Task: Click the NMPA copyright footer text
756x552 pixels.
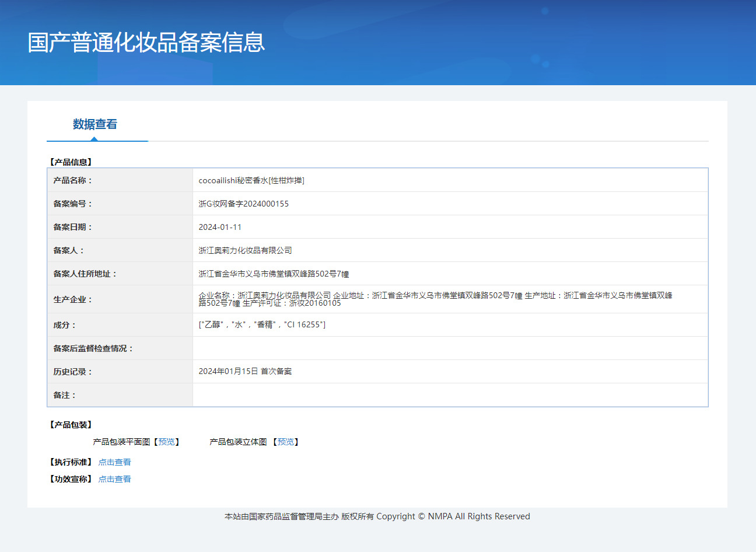Action: 377,516
